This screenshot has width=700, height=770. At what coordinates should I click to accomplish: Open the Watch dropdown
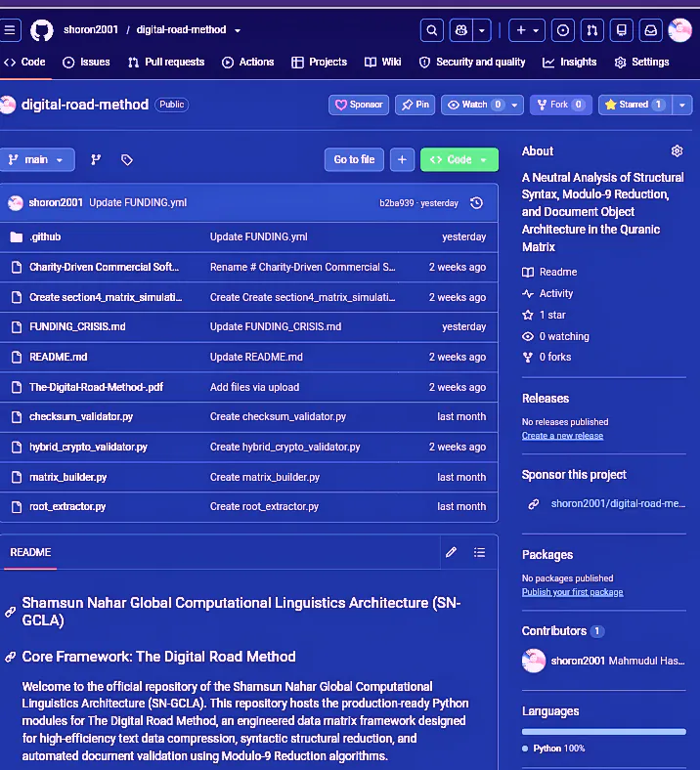[482, 105]
